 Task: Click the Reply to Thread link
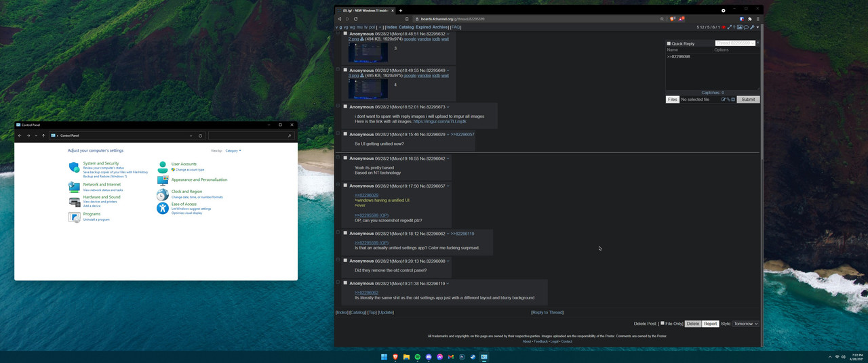tap(547, 312)
